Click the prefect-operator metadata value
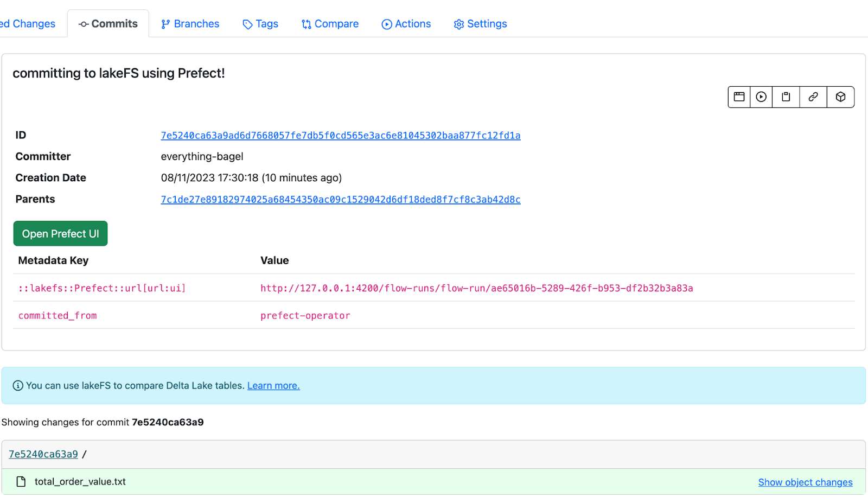Viewport: 868px width, 497px height. point(305,316)
